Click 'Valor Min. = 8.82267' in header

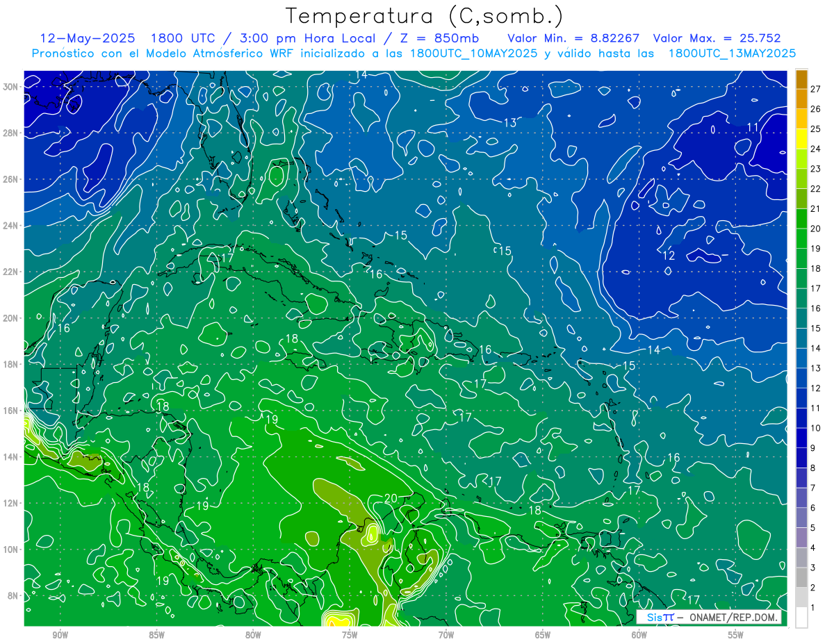tap(573, 38)
